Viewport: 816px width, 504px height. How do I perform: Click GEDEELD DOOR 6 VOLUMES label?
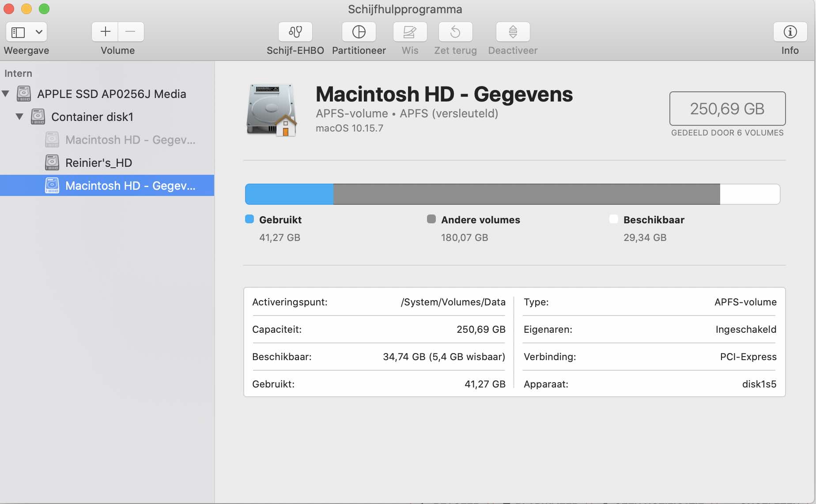coord(727,133)
